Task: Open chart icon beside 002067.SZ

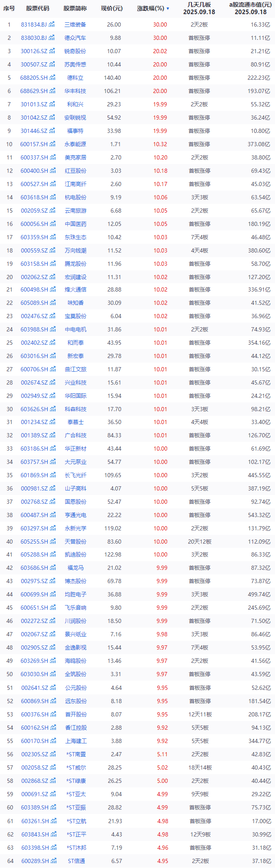Action: coord(52,634)
